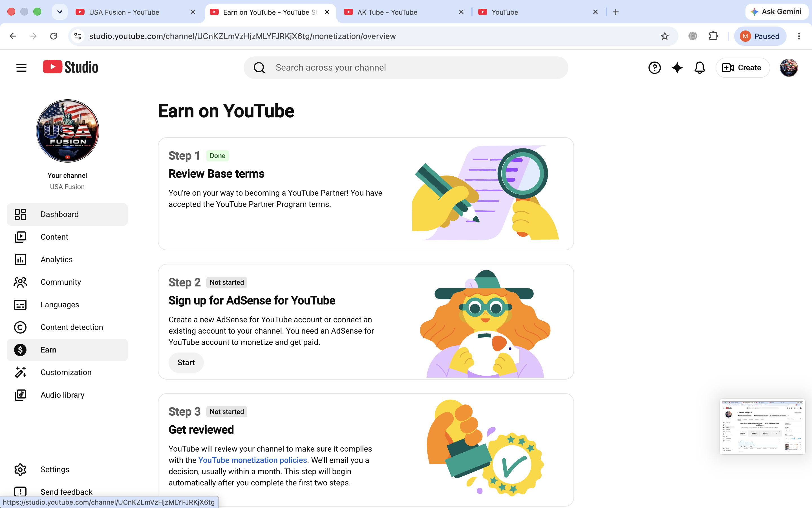Click the Create button
The width and height of the screenshot is (812, 508).
(742, 68)
